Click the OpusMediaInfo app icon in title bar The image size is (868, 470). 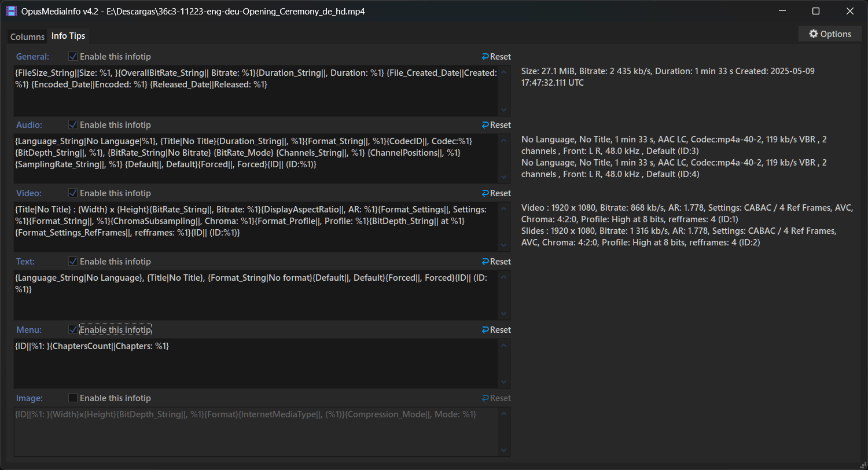pos(12,11)
